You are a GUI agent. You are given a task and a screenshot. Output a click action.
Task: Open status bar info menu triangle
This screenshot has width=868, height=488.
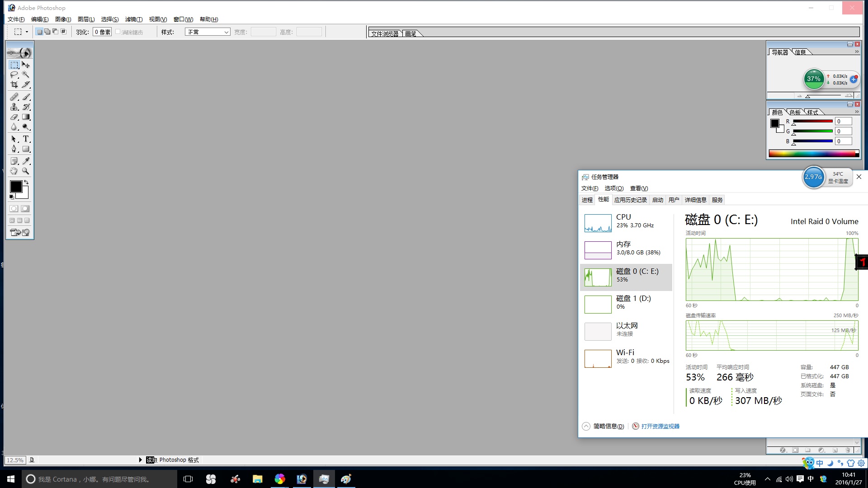[140, 460]
